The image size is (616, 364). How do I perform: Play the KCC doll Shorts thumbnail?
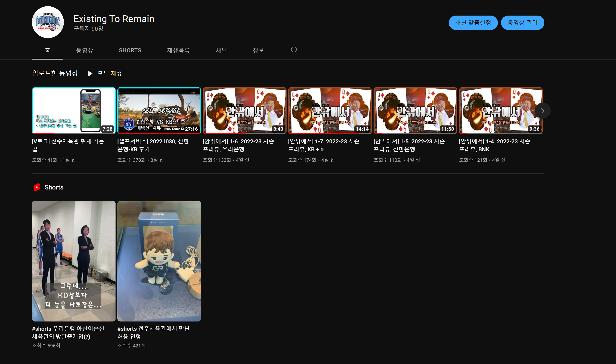click(x=159, y=261)
